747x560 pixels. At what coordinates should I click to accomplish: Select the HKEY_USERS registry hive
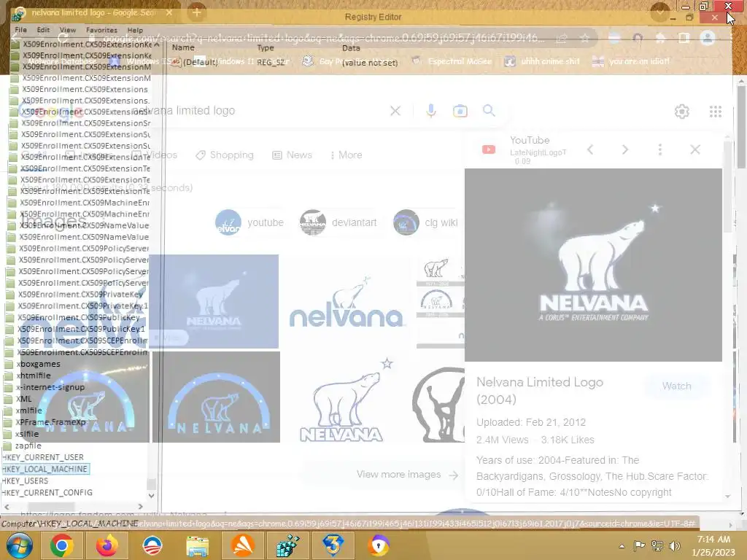point(25,481)
